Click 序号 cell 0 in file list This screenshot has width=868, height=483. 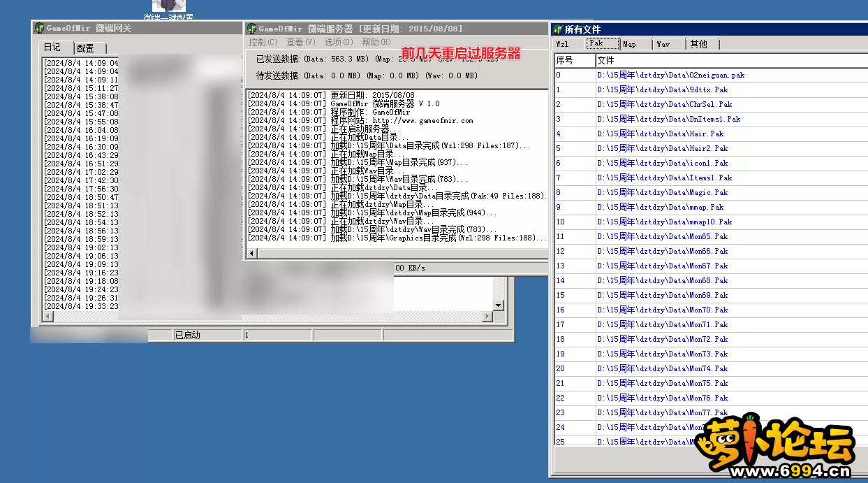pyautogui.click(x=574, y=75)
